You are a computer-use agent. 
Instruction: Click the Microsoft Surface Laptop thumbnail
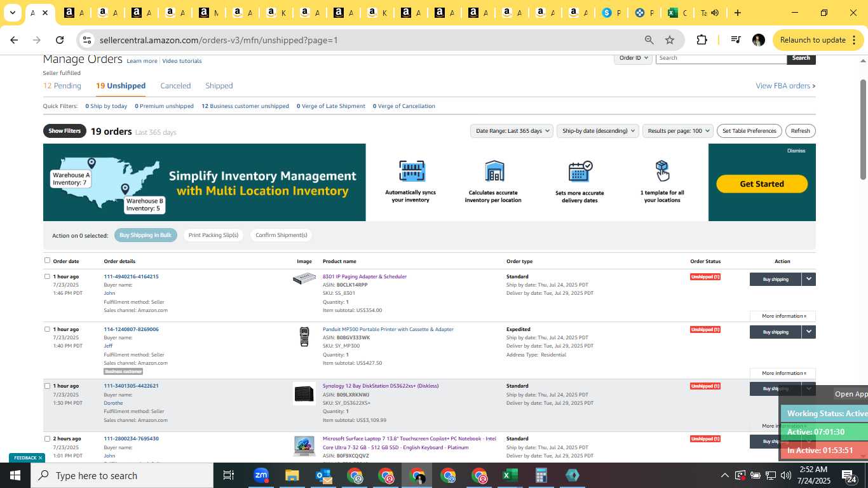click(304, 446)
